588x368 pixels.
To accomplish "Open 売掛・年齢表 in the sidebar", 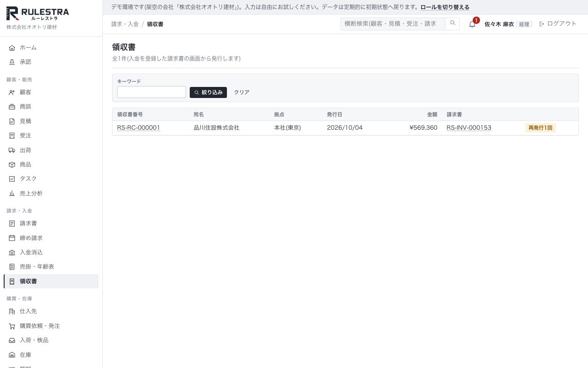I will pyautogui.click(x=51, y=267).
